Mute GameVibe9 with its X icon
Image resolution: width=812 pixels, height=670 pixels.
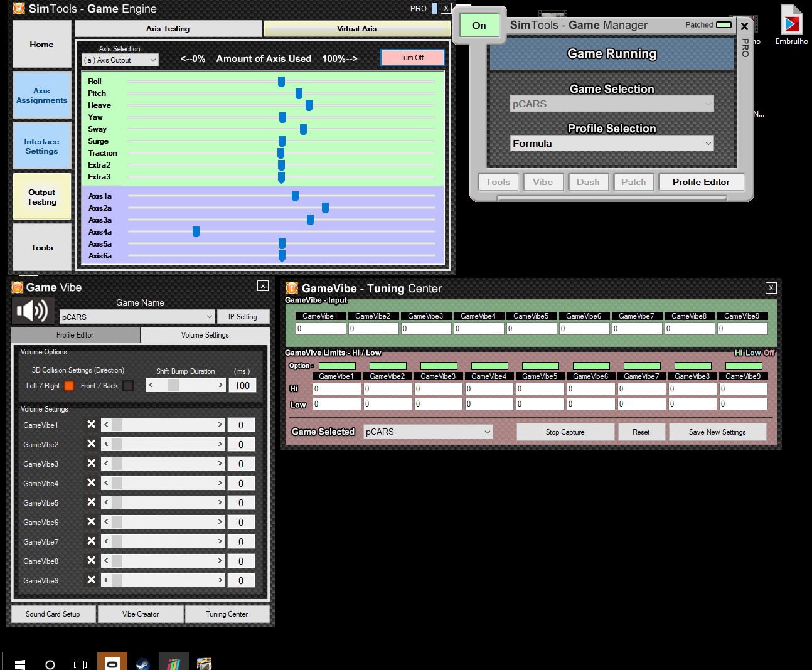(92, 580)
